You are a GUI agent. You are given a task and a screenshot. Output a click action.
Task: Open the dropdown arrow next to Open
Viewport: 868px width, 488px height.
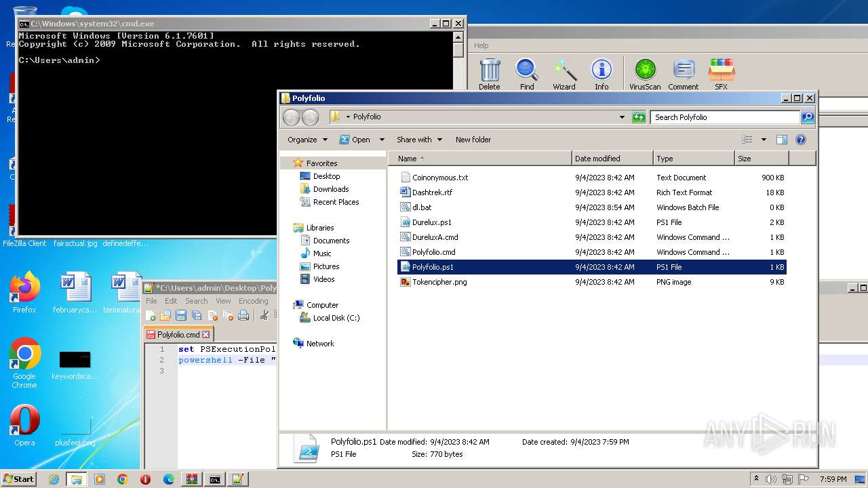pyautogui.click(x=382, y=140)
